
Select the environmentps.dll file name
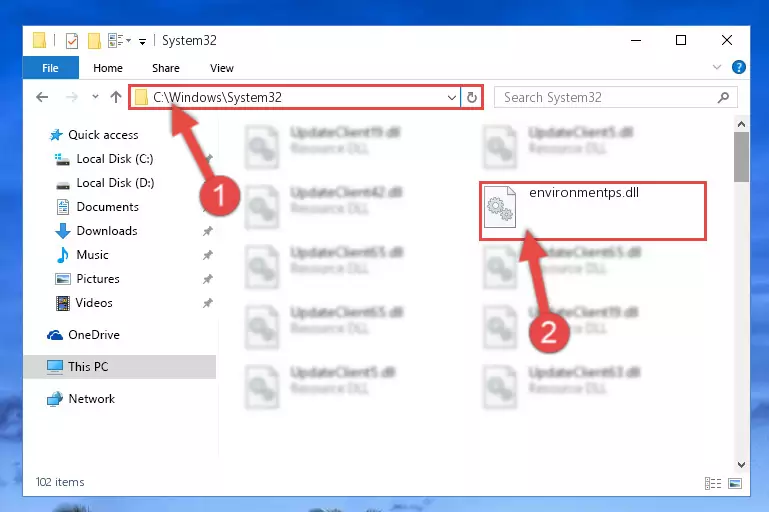(x=584, y=193)
